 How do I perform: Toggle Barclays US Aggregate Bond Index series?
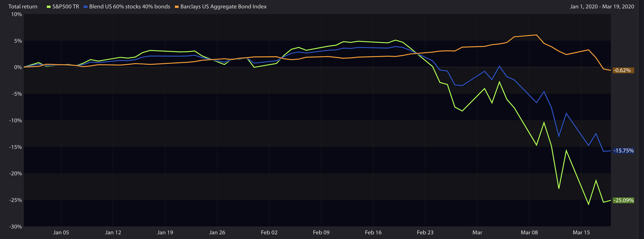tap(223, 7)
